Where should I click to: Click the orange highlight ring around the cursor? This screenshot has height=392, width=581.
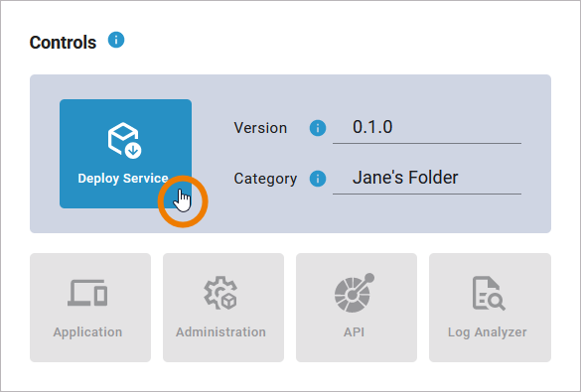click(183, 201)
